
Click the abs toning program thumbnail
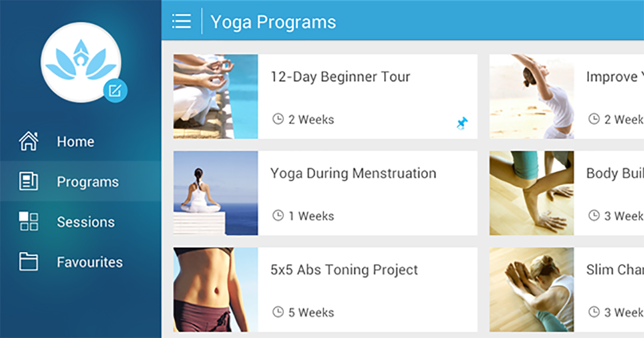216,290
